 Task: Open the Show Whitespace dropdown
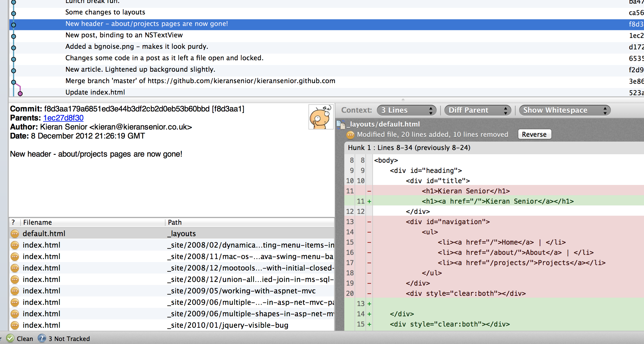tap(564, 110)
